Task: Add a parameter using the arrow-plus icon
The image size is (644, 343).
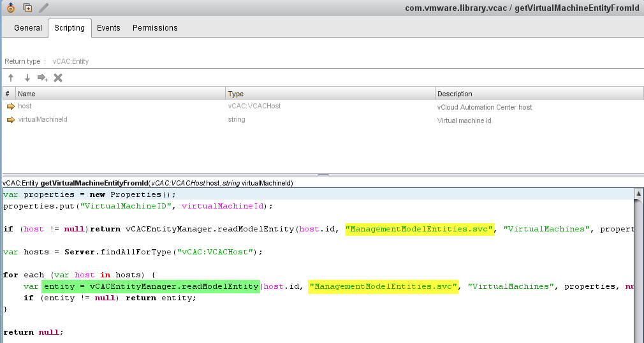Action: [43, 78]
